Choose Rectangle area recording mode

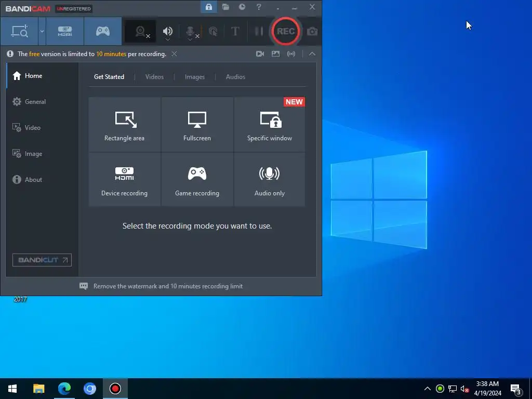125,125
